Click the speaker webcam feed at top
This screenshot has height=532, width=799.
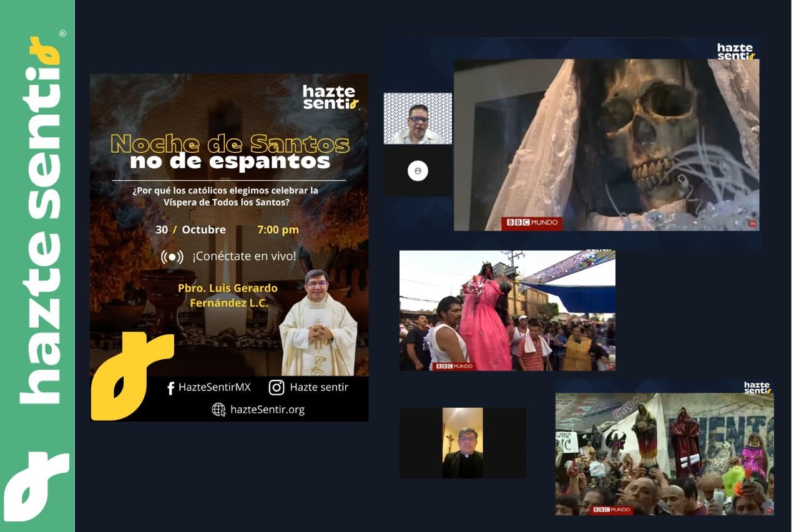click(417, 117)
